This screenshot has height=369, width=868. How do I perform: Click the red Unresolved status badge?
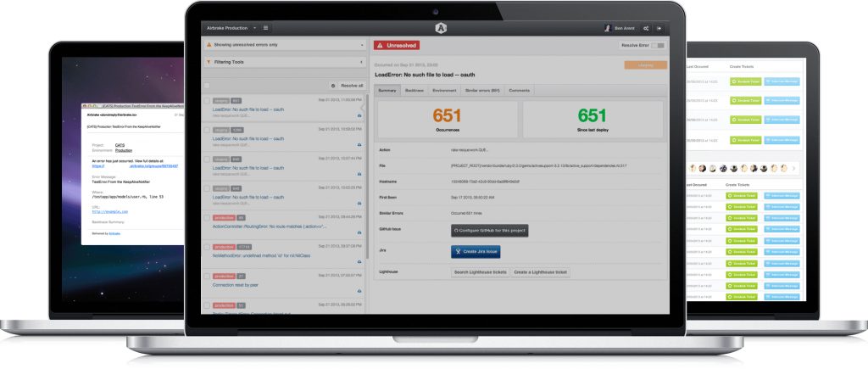point(397,46)
